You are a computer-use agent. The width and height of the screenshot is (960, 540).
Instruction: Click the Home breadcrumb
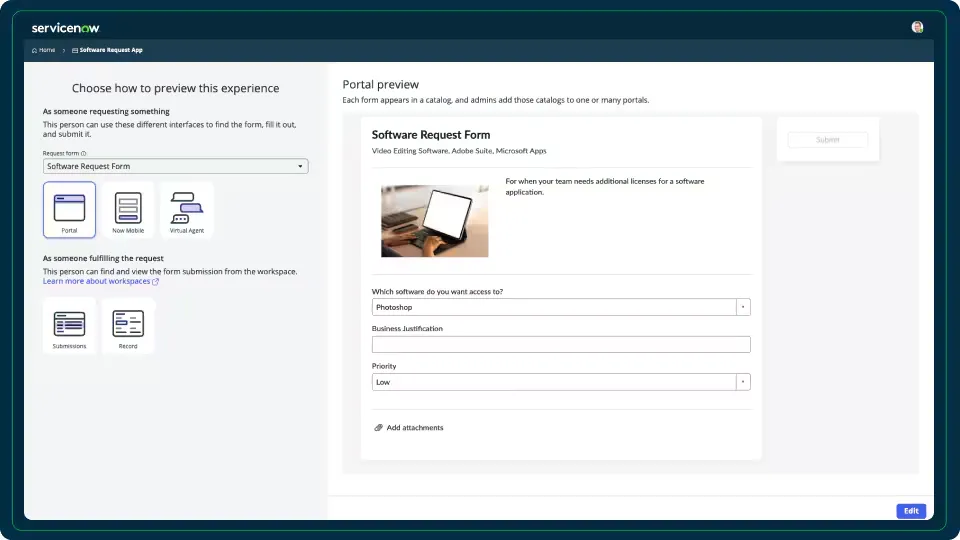click(43, 50)
